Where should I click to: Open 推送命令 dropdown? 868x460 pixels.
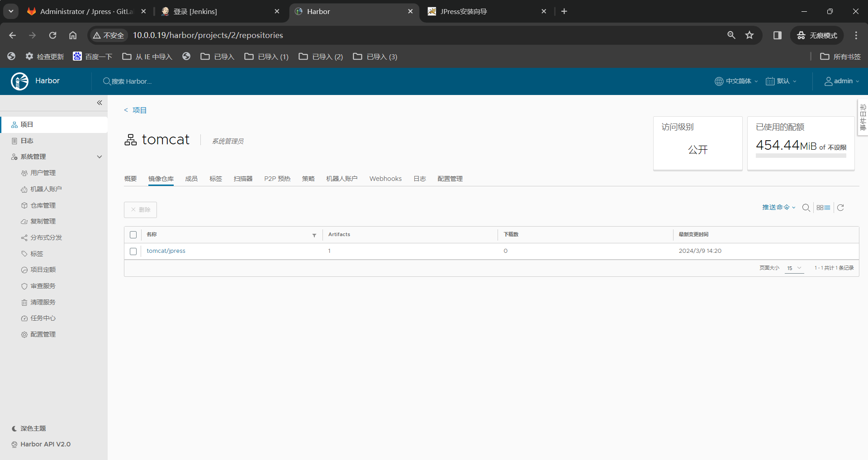[779, 208]
